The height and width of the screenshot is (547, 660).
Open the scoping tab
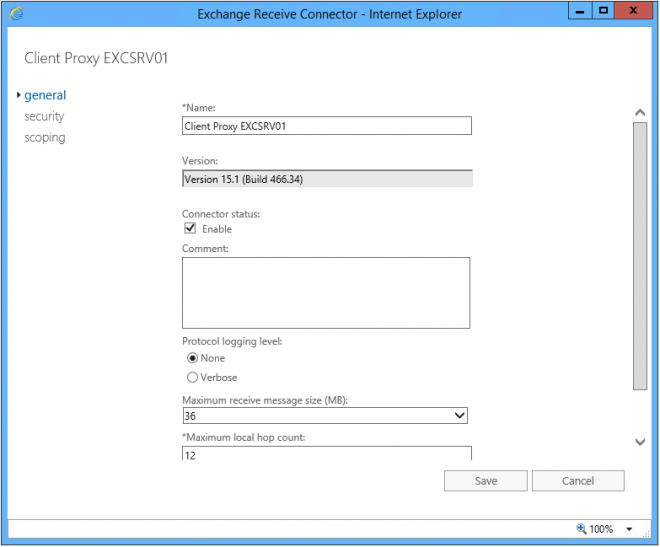pos(45,137)
